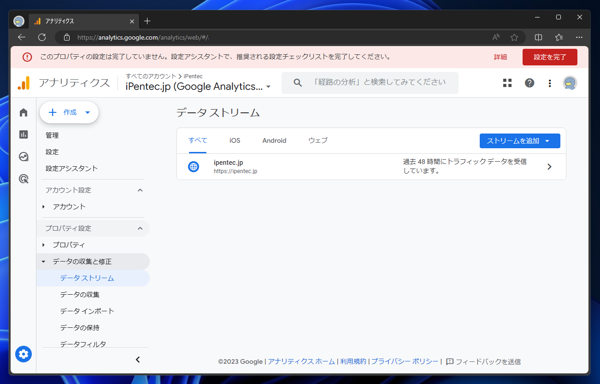Click フィードバックを送信 in footer
Screen dimensions: 600x384
483,361
